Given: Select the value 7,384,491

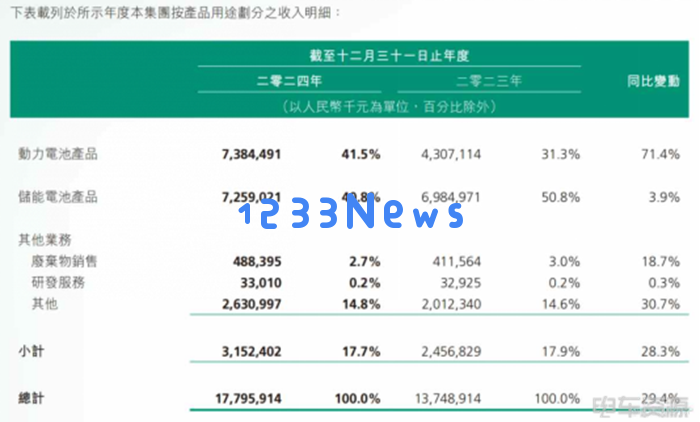Looking at the screenshot, I should [x=251, y=155].
